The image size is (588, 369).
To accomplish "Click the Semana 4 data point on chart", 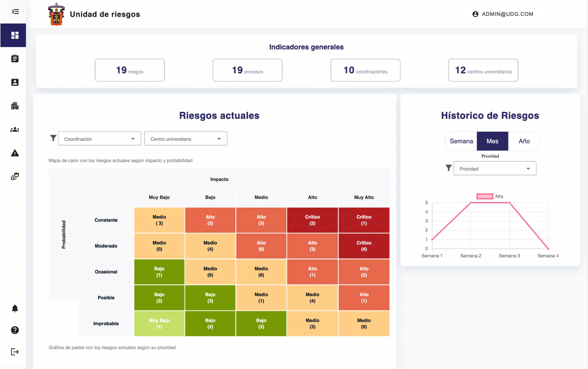I will pos(548,249).
